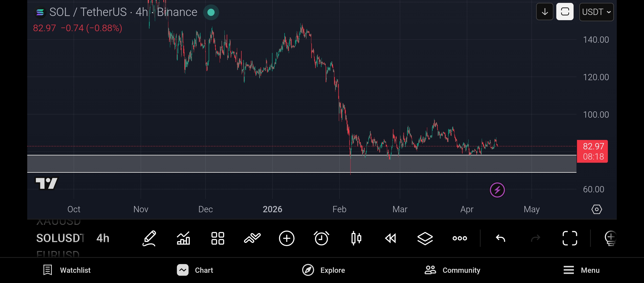Tap the SOL / TetherUS chart title

(x=123, y=12)
